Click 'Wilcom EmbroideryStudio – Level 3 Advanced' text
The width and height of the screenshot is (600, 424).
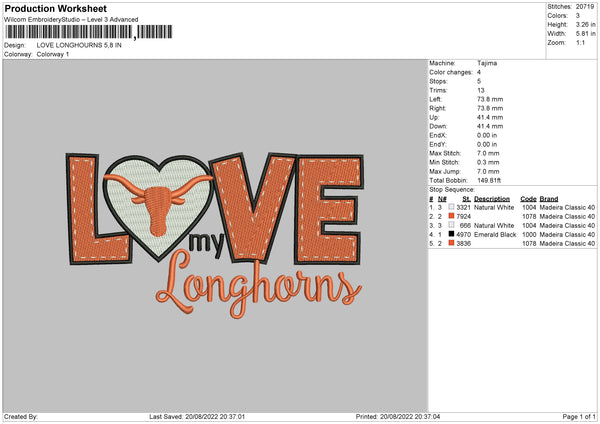coord(71,20)
